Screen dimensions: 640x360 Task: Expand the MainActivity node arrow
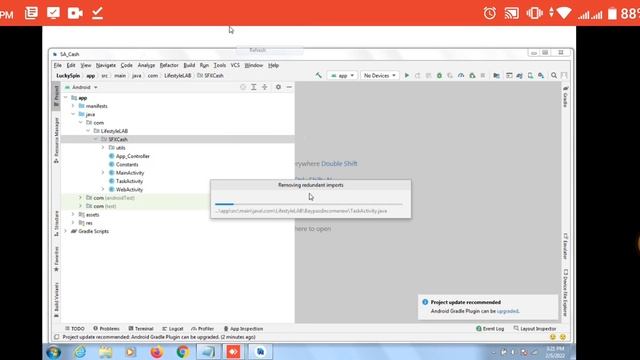103,173
